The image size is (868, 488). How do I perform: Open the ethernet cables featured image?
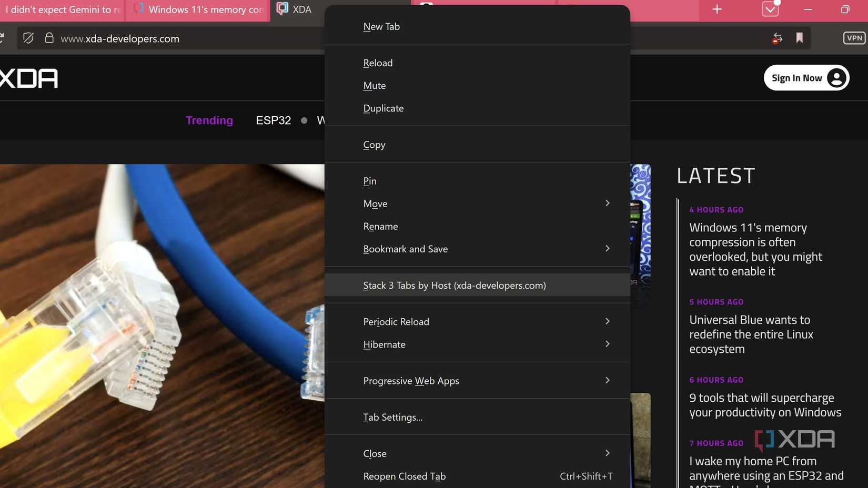(x=162, y=326)
